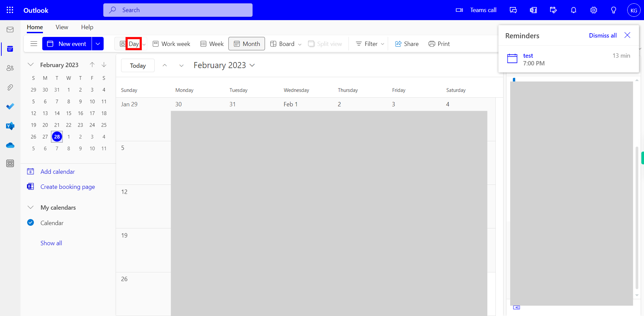644x316 pixels.
Task: Open the Teams chat icon in header
Action: [513, 10]
